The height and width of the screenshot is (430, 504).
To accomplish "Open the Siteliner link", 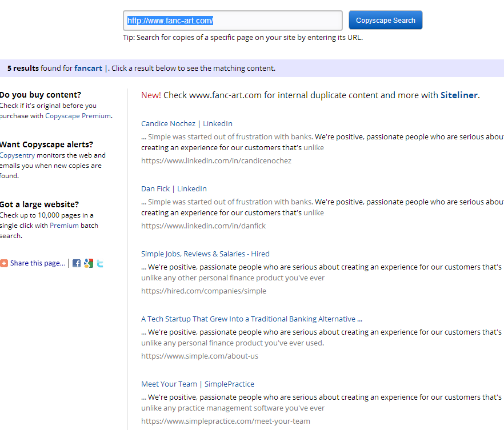I will (x=459, y=95).
